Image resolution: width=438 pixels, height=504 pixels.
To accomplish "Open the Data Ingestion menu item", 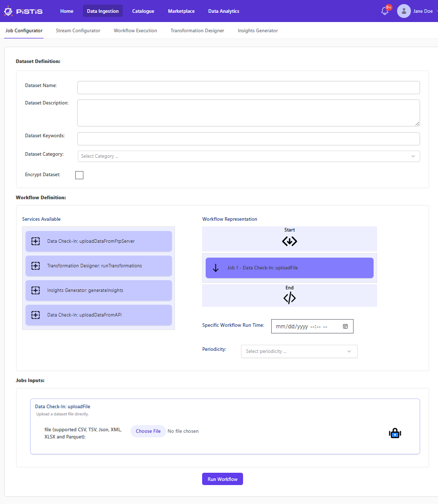I will 103,11.
